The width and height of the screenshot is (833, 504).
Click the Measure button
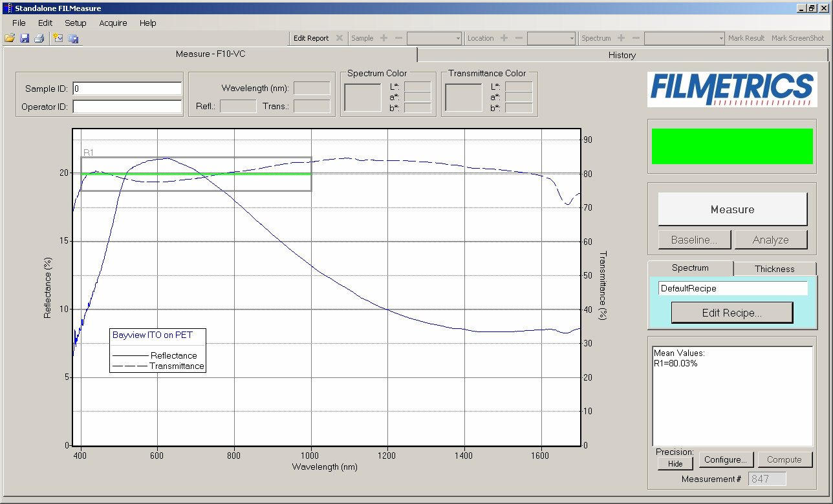733,209
